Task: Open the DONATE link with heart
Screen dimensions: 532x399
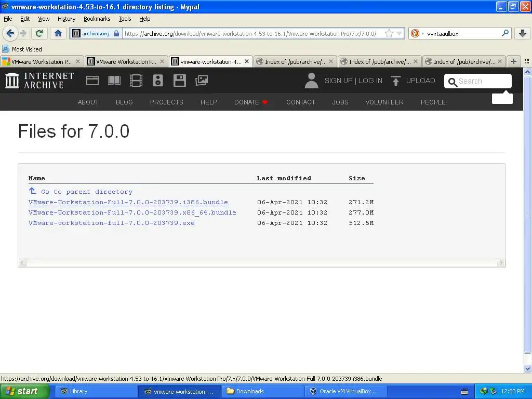Action: [x=251, y=102]
